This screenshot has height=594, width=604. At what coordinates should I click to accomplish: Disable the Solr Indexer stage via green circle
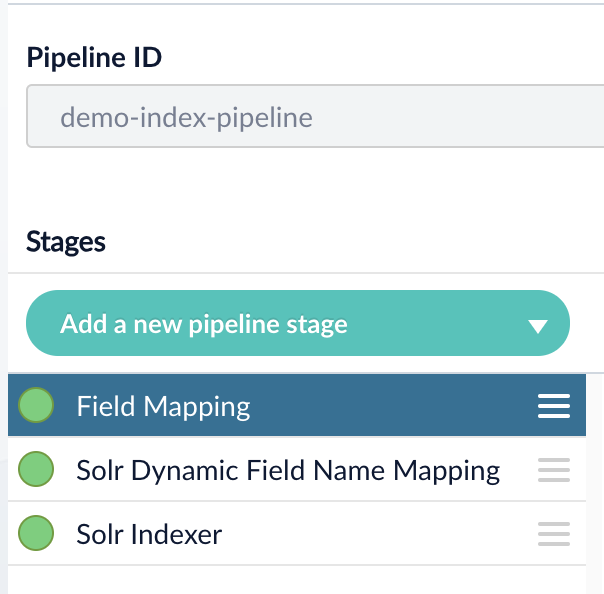coord(36,534)
